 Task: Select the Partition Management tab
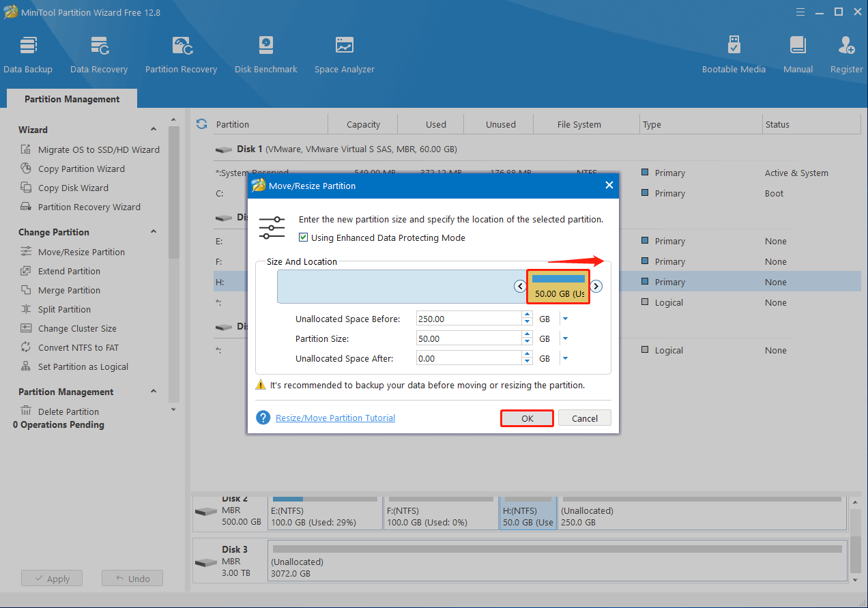click(72, 99)
